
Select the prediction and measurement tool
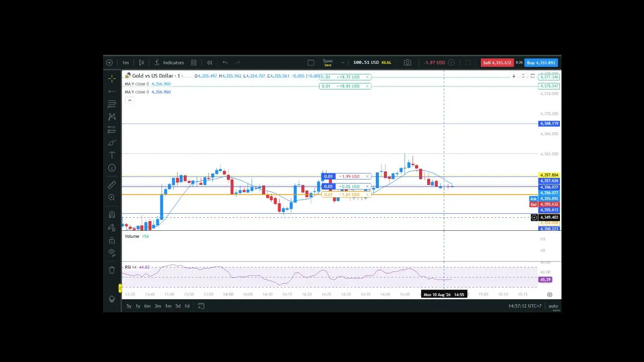(112, 130)
